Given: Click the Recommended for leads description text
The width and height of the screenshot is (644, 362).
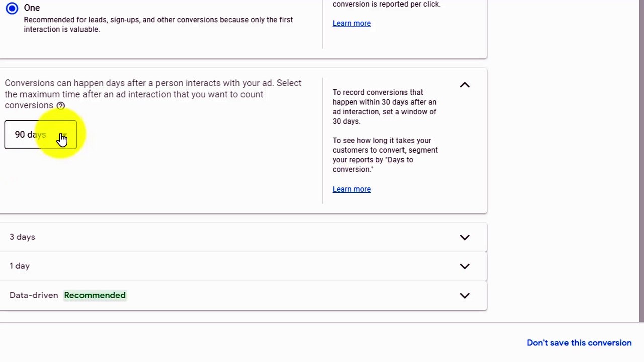Looking at the screenshot, I should click(158, 24).
